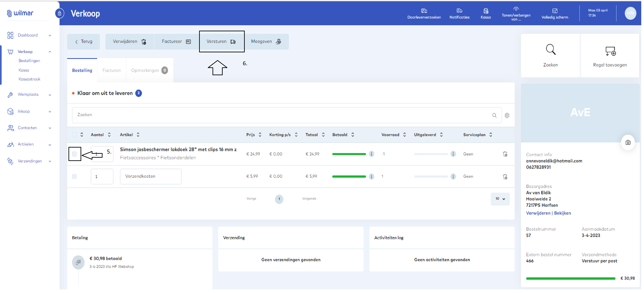The height and width of the screenshot is (293, 644).
Task: Click the Terug button
Action: [84, 42]
